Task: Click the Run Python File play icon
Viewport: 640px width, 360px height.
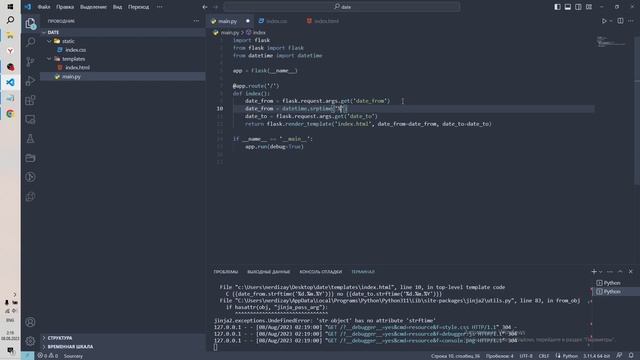Action: pyautogui.click(x=604, y=21)
